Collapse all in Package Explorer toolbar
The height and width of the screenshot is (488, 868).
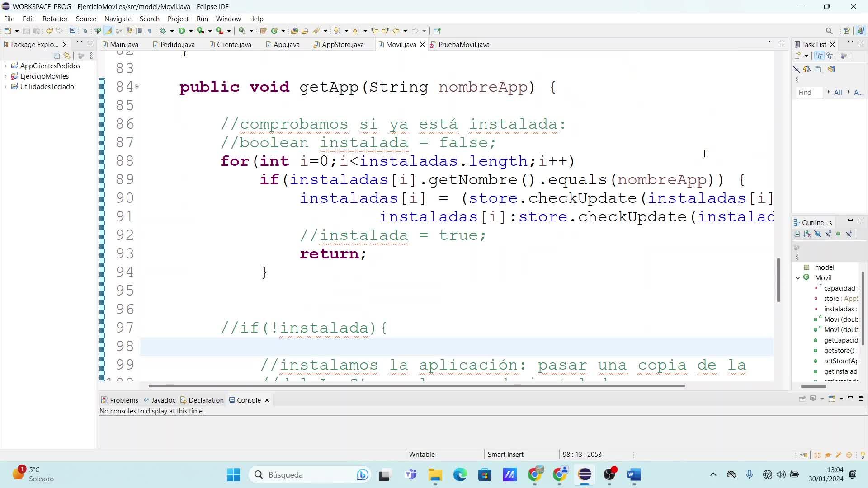tap(57, 56)
